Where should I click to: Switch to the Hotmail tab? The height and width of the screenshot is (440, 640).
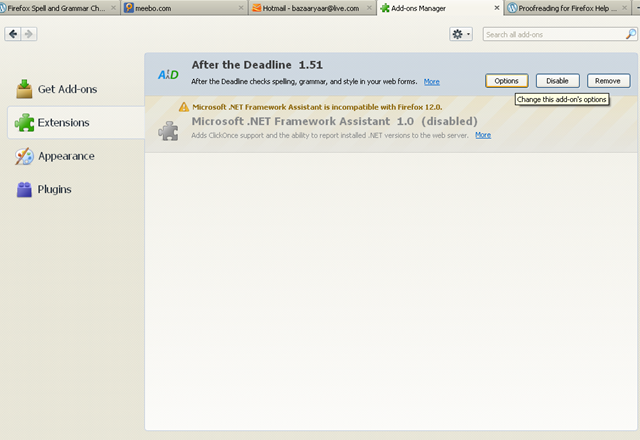pyautogui.click(x=313, y=8)
